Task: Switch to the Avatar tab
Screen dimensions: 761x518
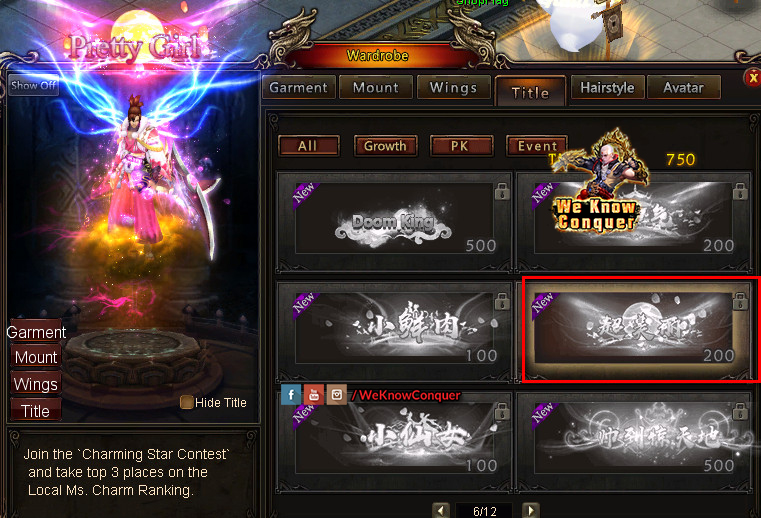Action: [683, 87]
